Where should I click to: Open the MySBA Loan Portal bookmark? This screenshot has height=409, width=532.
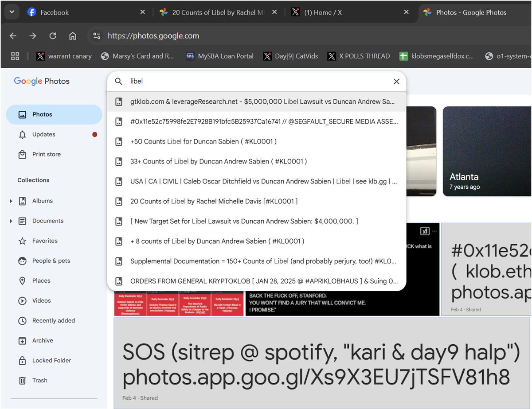point(220,56)
